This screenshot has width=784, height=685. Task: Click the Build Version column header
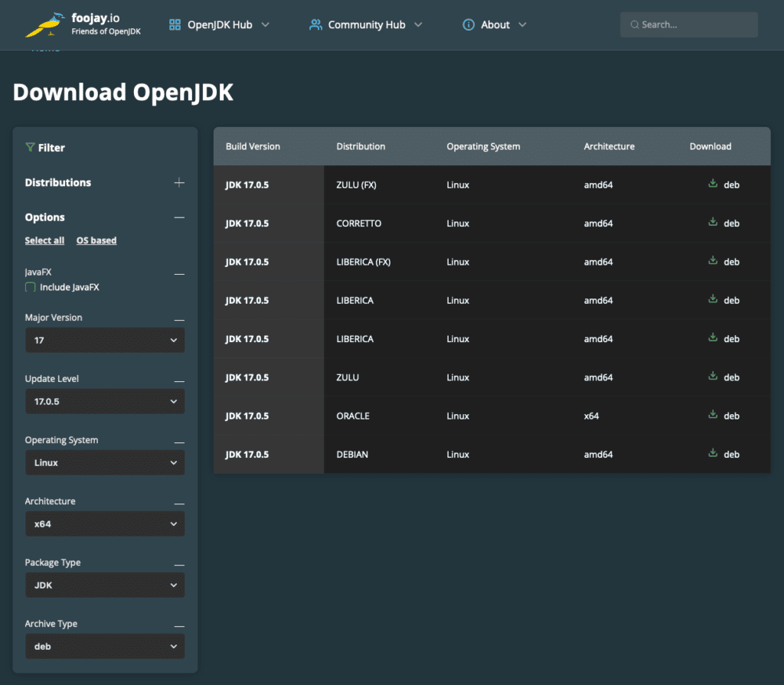253,146
